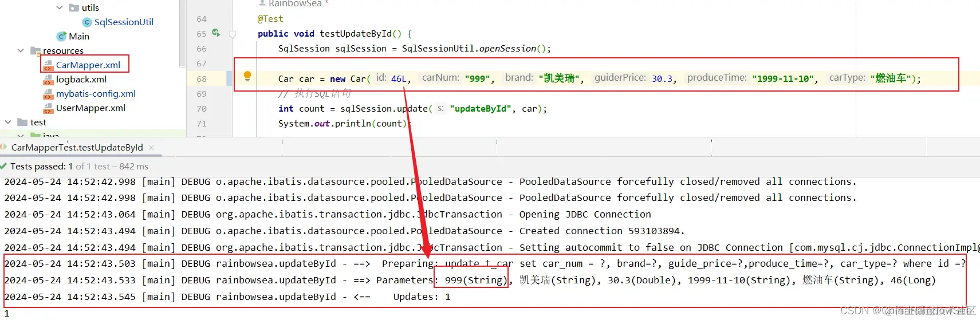The height and width of the screenshot is (320, 980).
Task: Click produceTime value "1999-11-10"
Action: pos(783,79)
